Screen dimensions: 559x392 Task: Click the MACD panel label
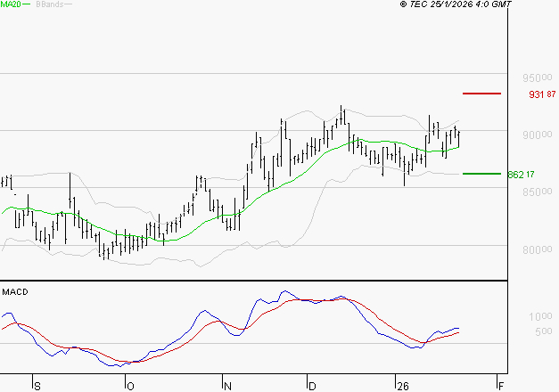pyautogui.click(x=15, y=292)
